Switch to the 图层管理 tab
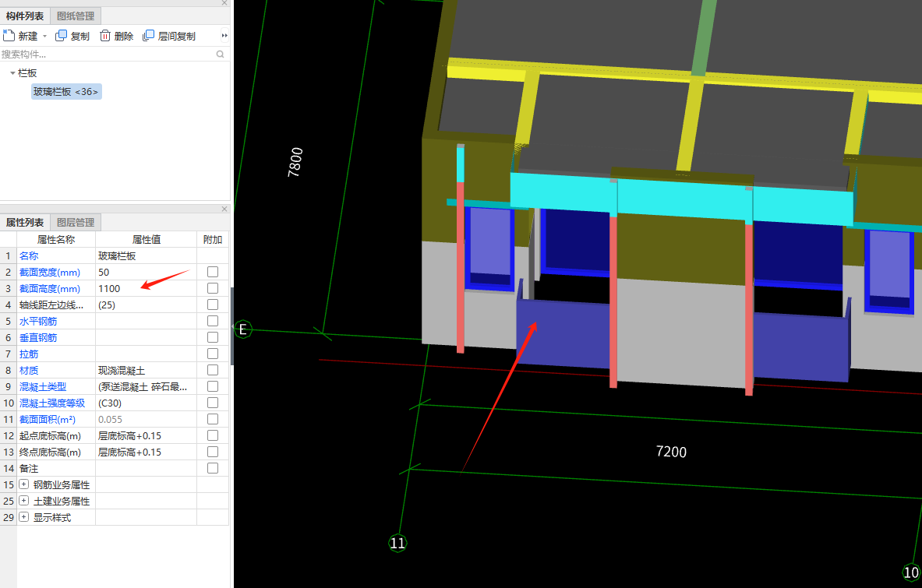This screenshot has height=588, width=922. (x=76, y=222)
